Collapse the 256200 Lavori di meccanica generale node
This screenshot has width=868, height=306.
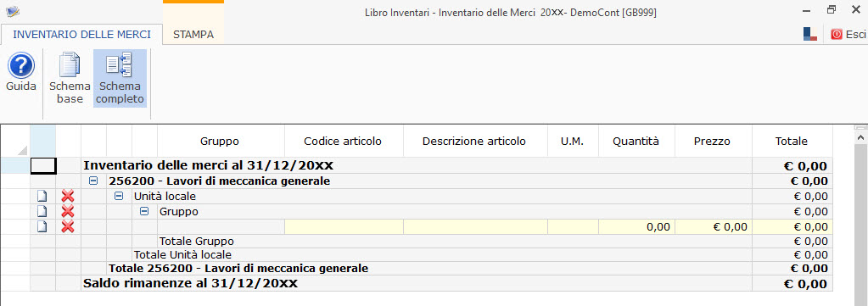click(x=93, y=181)
